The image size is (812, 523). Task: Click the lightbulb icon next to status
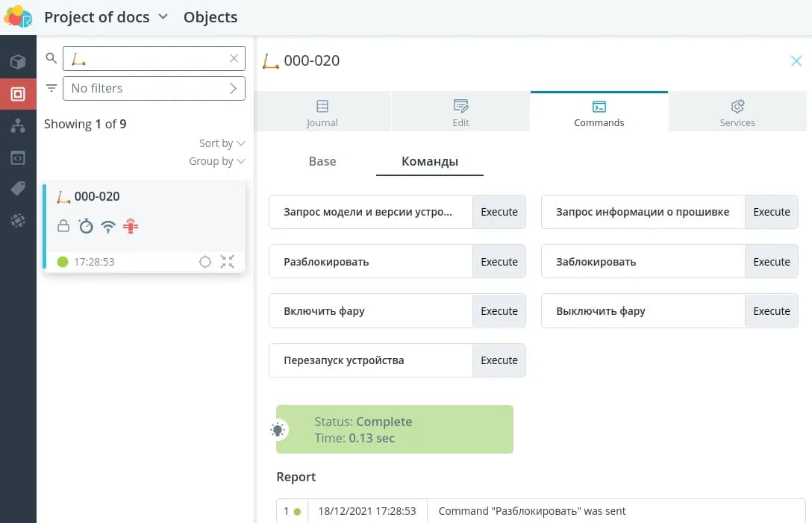click(x=278, y=430)
